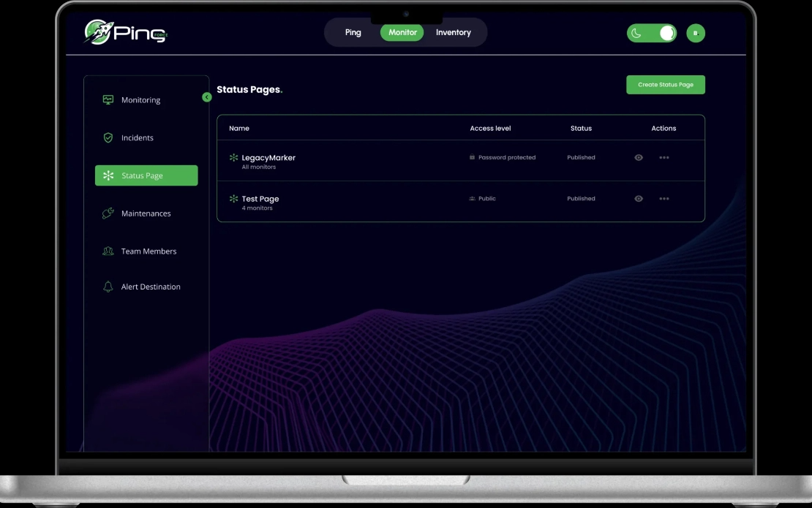Click the Team Members people icon

coord(108,251)
